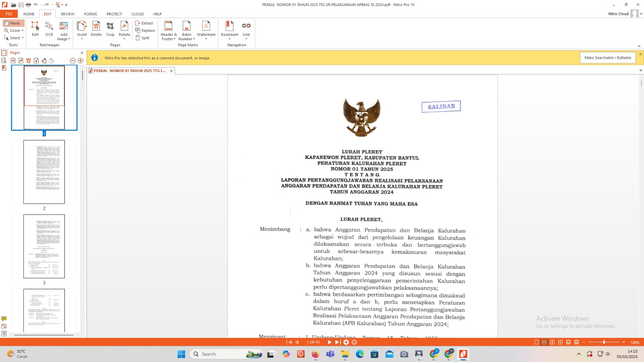Viewport: 644px width, 362px height.
Task: Switch to the CLOUD ribbon tab
Action: pyautogui.click(x=138, y=14)
